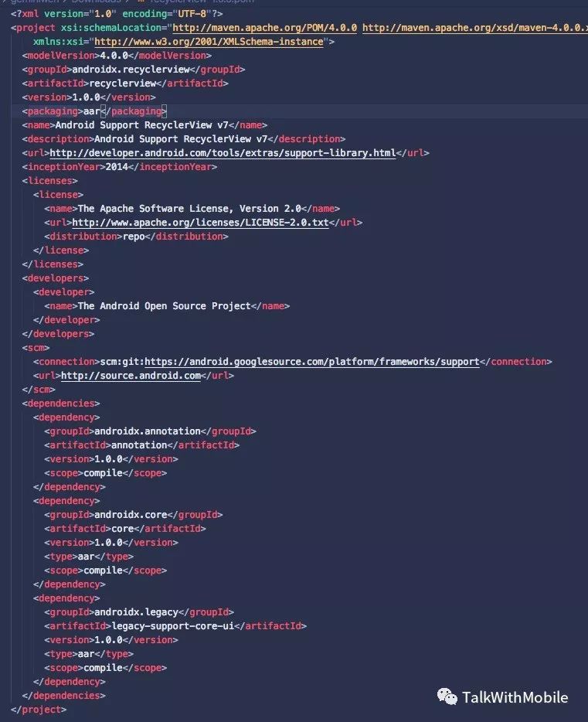588x722 pixels.
Task: Open the maven.apache.org/xsd/maven-4.0.0 schema link
Action: (475, 28)
